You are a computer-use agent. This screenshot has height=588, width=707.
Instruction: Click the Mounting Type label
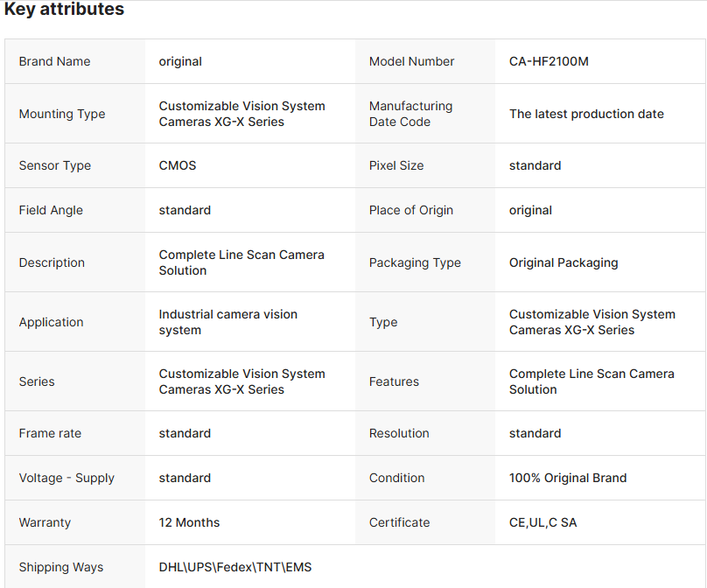click(62, 114)
